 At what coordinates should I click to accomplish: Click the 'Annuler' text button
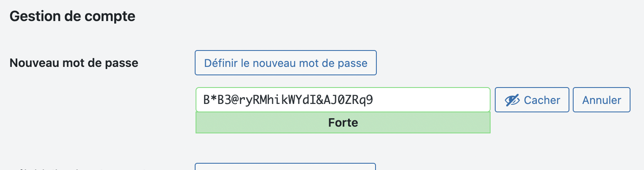[601, 100]
